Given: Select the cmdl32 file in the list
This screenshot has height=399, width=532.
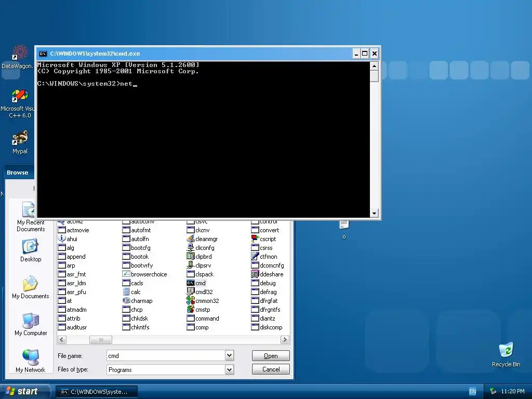Looking at the screenshot, I should [200, 292].
